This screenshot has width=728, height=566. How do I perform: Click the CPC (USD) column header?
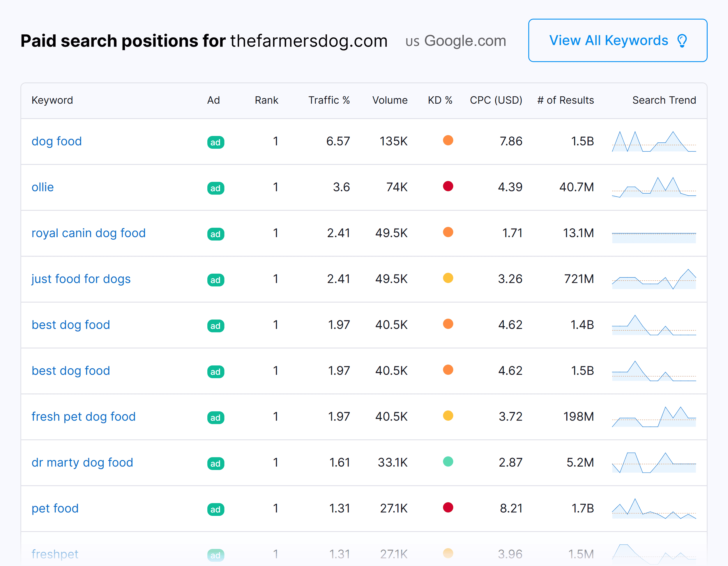[x=496, y=100]
